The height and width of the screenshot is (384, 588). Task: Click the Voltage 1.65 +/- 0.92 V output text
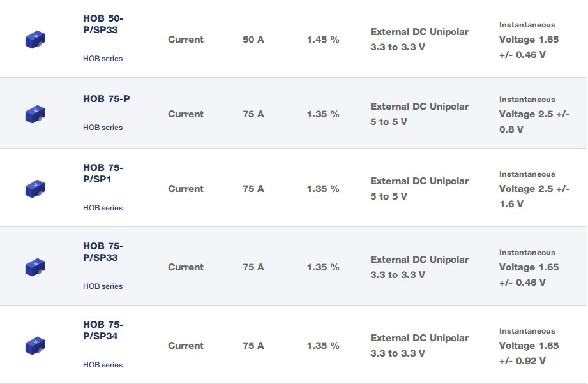pyautogui.click(x=529, y=353)
